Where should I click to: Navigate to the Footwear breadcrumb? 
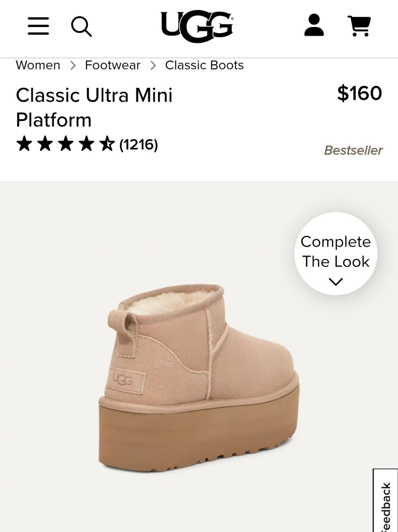tap(113, 65)
